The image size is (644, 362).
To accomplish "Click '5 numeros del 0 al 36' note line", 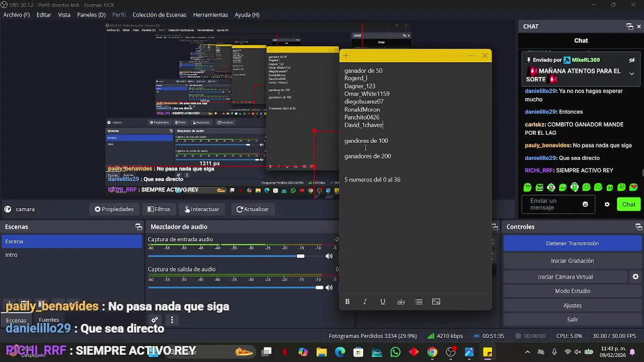I will point(372,179).
